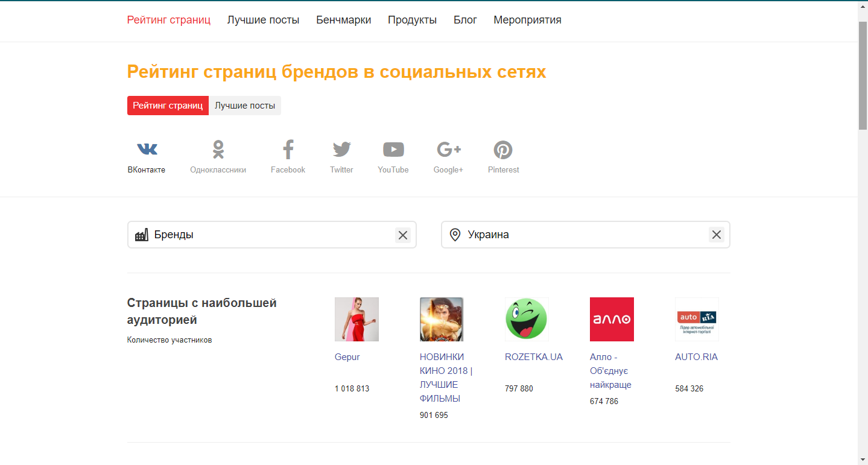
Task: Select the Twitter bird icon
Action: tap(341, 150)
